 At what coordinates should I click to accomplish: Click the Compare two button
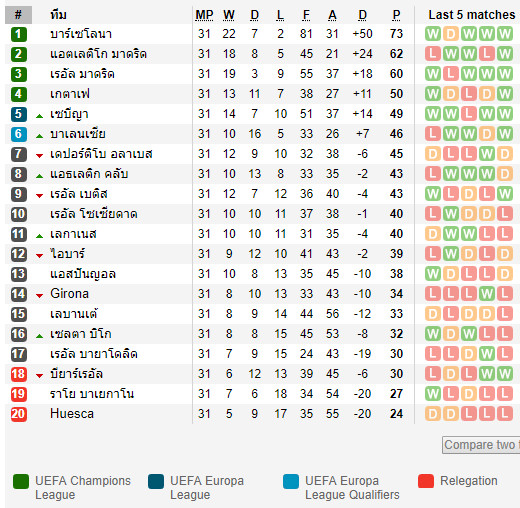pyautogui.click(x=481, y=445)
